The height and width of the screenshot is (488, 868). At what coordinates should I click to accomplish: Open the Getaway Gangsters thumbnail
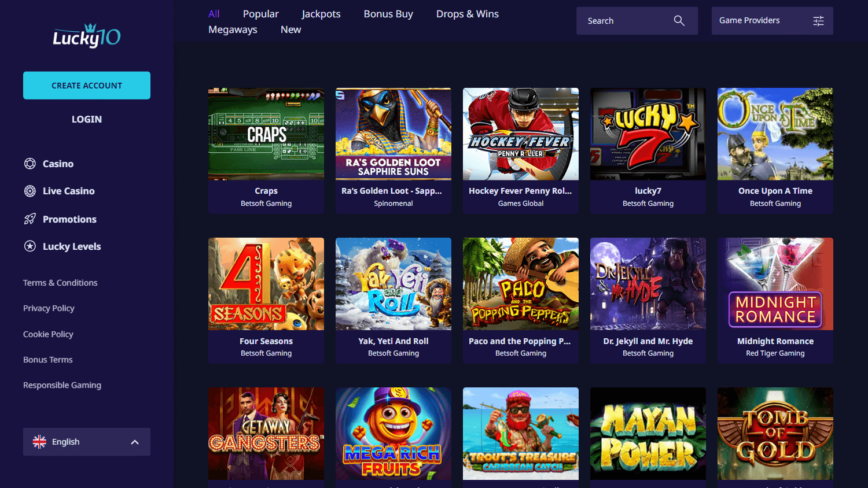point(266,434)
